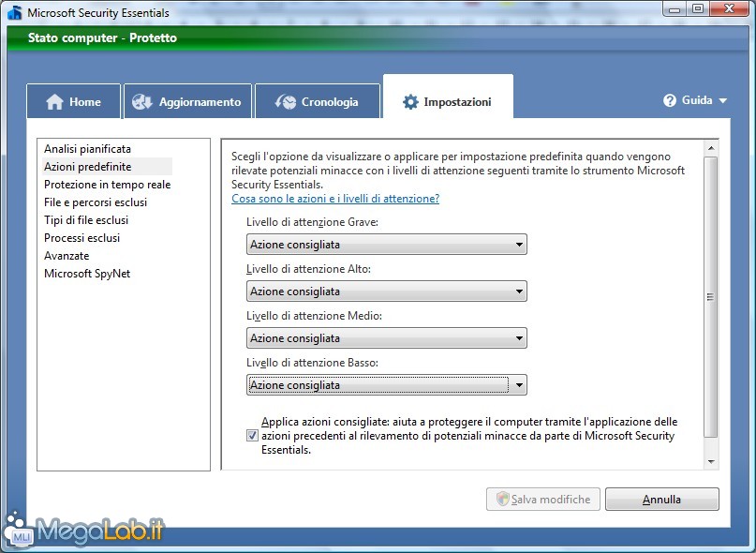Switch to the Home tab

tap(73, 101)
